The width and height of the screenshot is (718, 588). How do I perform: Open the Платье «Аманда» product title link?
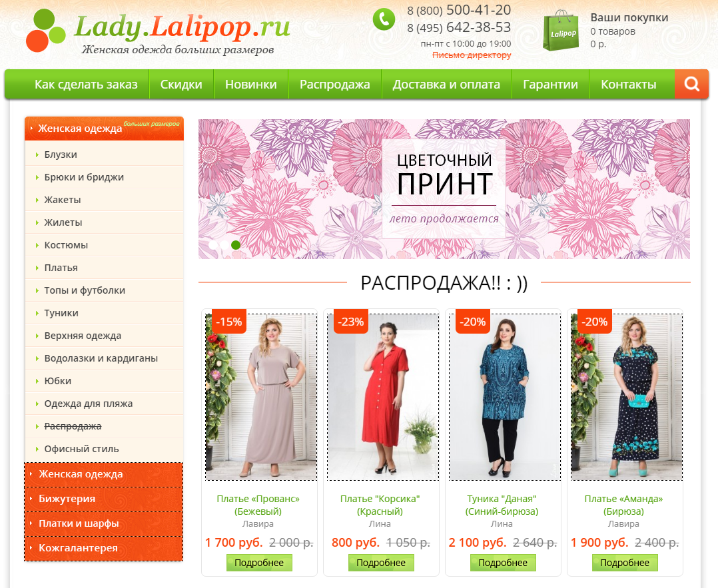[x=623, y=505]
